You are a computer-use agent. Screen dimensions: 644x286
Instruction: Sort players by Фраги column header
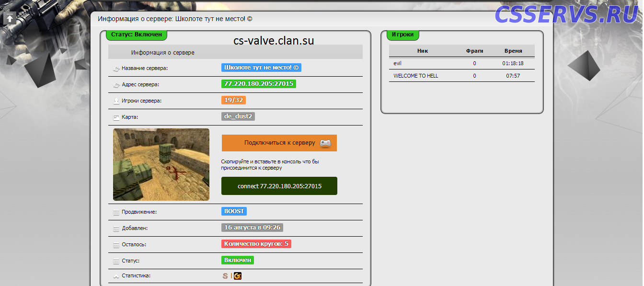[474, 51]
